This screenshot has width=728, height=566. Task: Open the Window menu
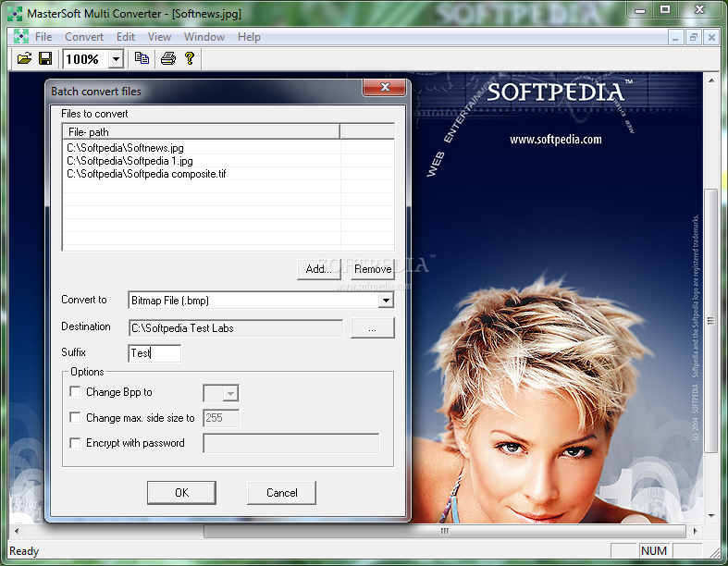[x=204, y=37]
